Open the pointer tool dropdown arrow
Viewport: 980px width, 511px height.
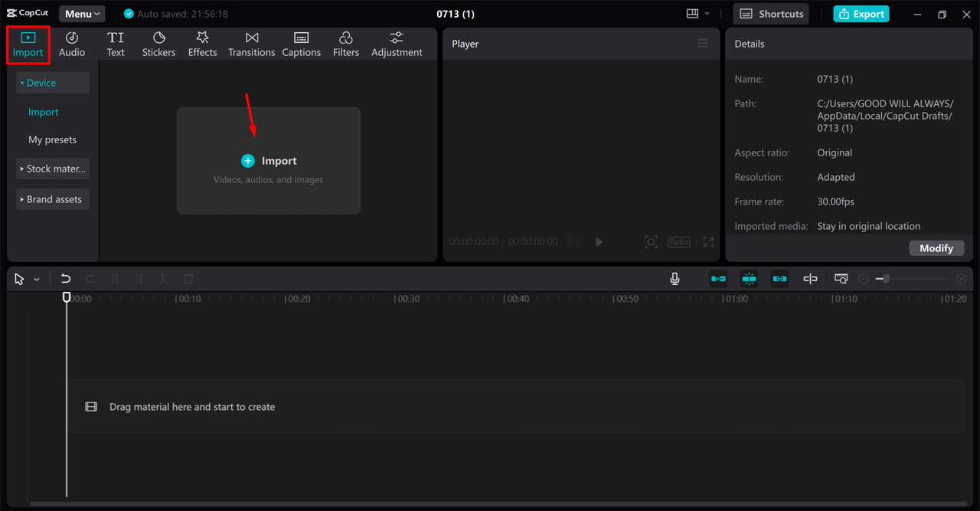click(x=37, y=279)
